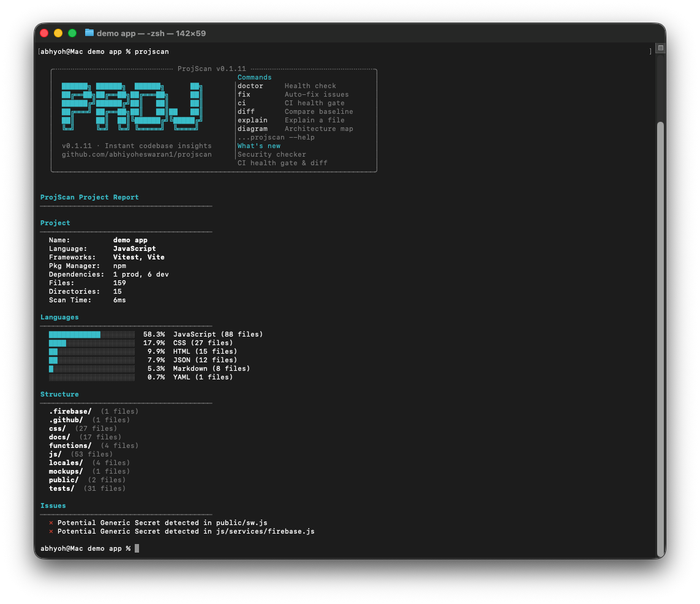
Task: Click the PROJ ASCII art logo
Action: (129, 106)
